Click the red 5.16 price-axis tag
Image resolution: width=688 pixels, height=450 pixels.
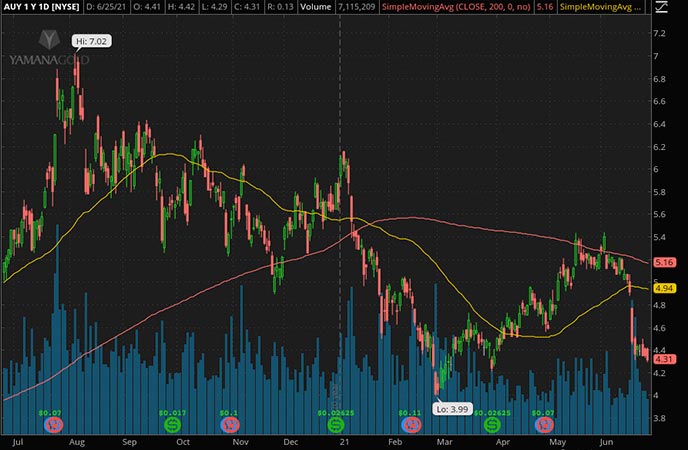(664, 262)
